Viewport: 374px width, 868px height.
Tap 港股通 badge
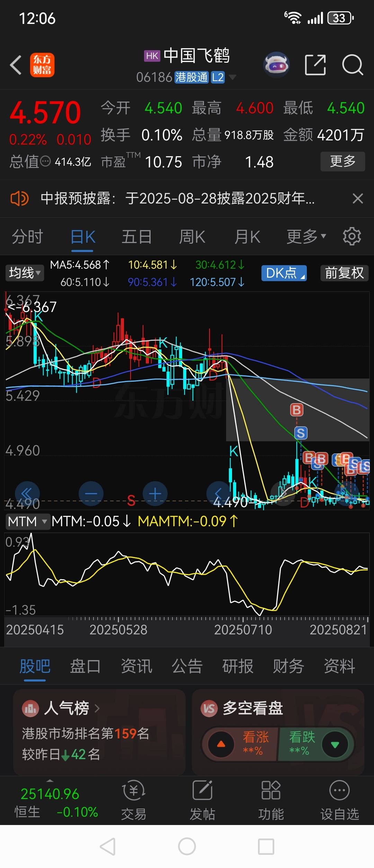(192, 77)
